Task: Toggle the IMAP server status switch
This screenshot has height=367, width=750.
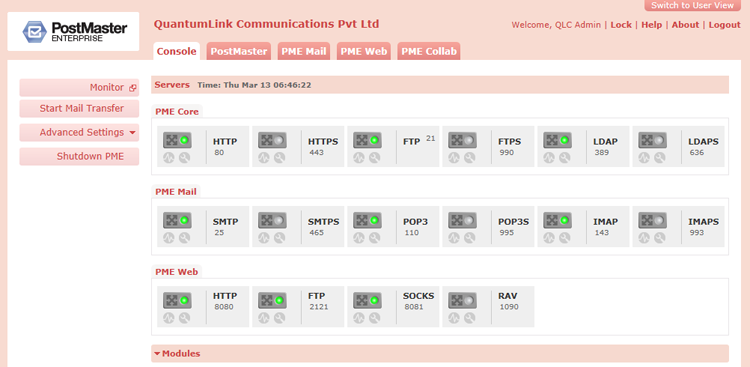Action: click(558, 221)
